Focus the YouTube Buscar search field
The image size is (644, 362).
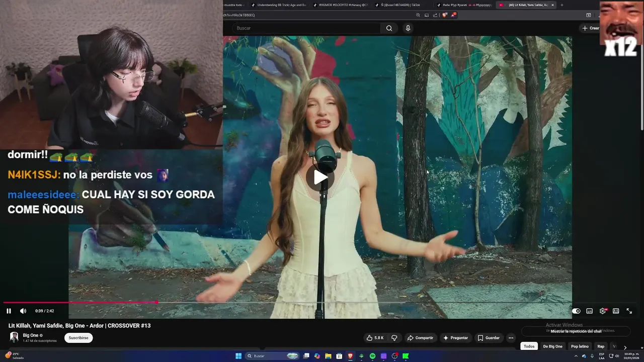[x=306, y=28]
